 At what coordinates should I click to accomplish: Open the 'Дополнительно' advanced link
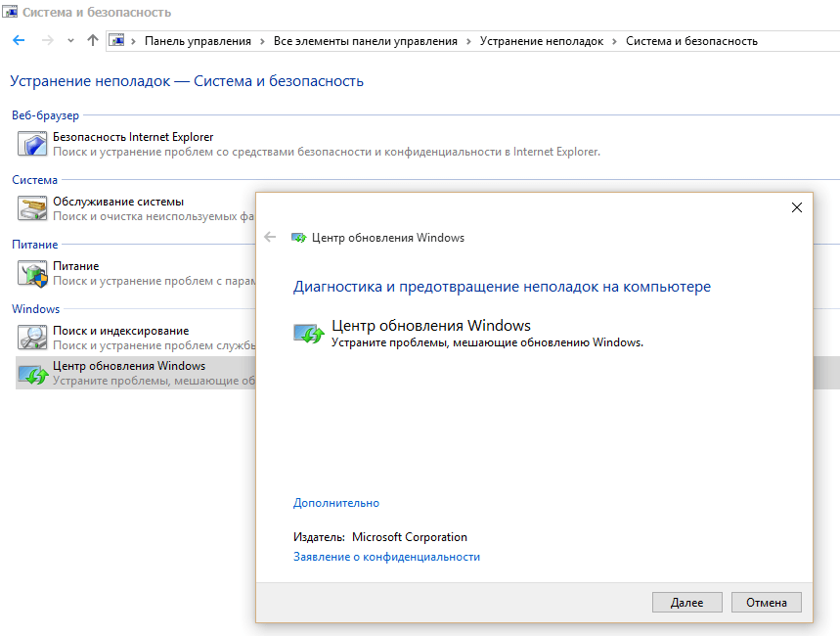[x=336, y=503]
